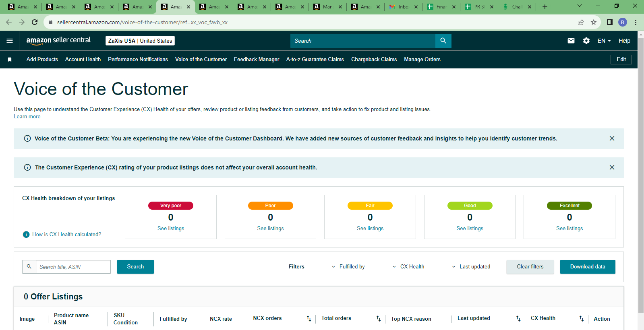This screenshot has width=644, height=330.
Task: Toggle the browser side panel icon
Action: [610, 22]
